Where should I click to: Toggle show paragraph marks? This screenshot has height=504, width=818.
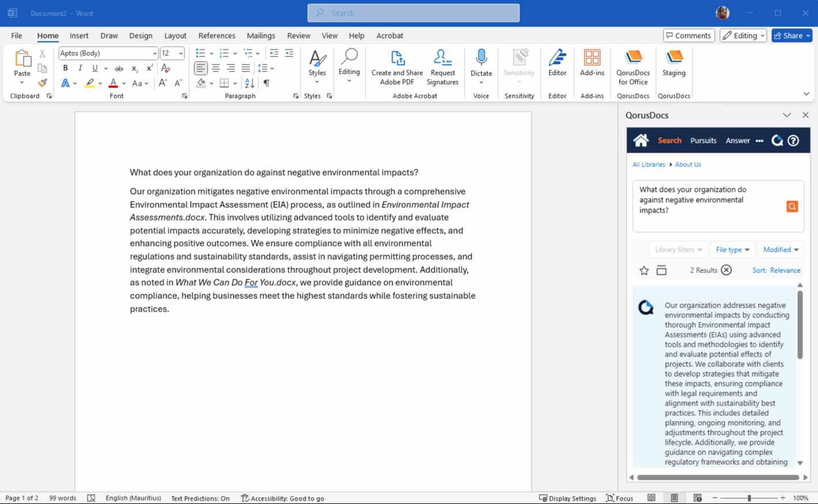click(266, 84)
